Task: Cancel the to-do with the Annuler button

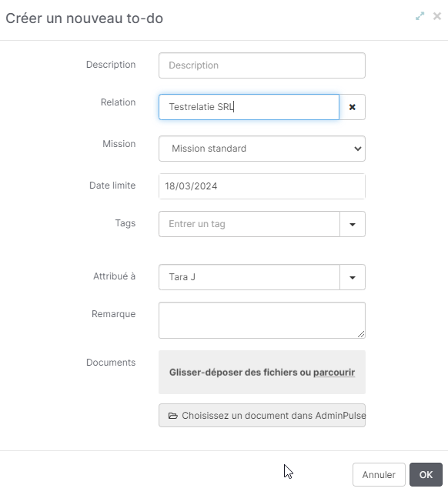Action: (379, 474)
